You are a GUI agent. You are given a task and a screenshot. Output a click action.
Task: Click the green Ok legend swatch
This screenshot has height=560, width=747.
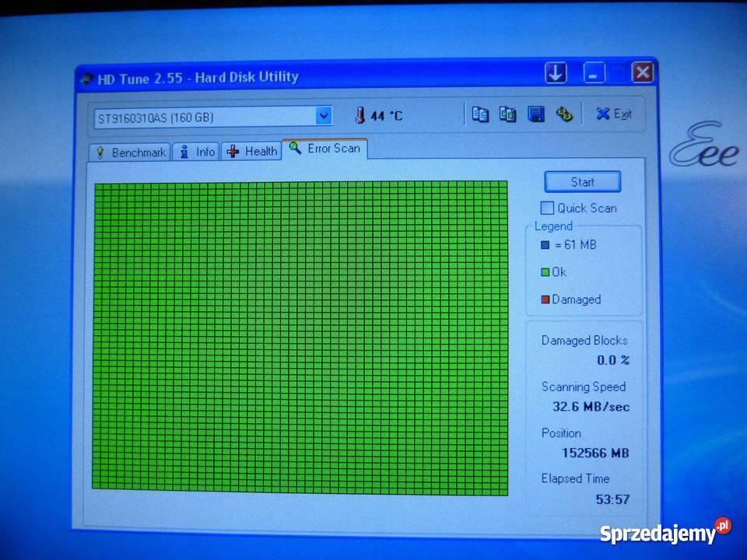tap(545, 272)
